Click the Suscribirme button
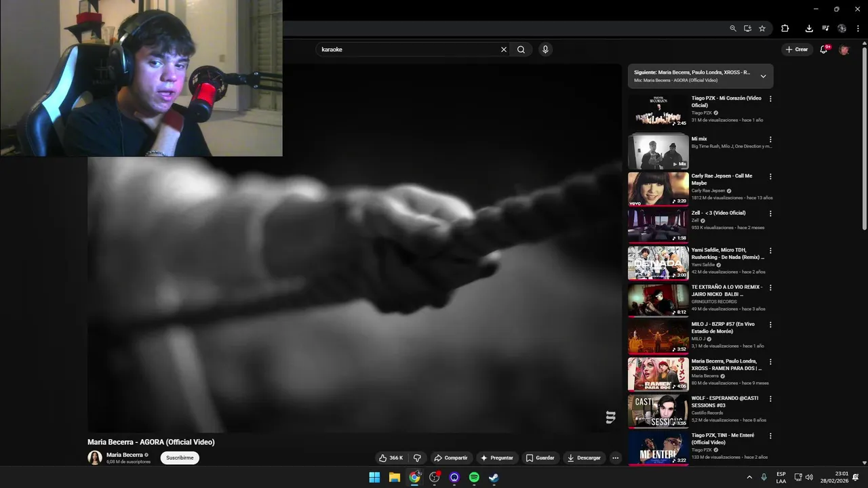Screen dimensions: 868x488 pyautogui.click(x=180, y=458)
